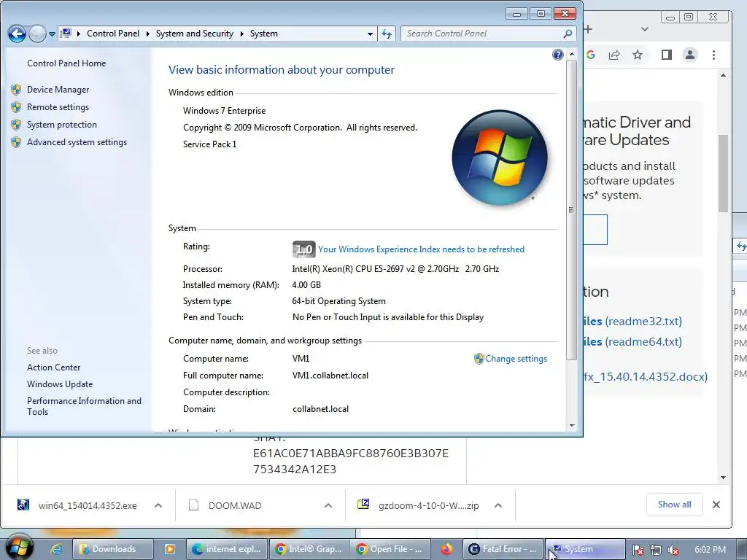Image resolution: width=747 pixels, height=560 pixels.
Task: Select System and Security in the breadcrumb
Action: point(194,34)
